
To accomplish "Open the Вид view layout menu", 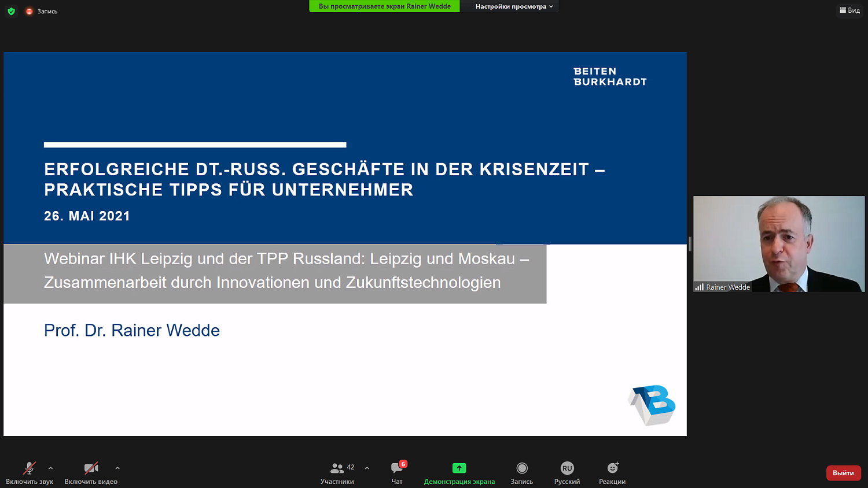I will coord(849,10).
